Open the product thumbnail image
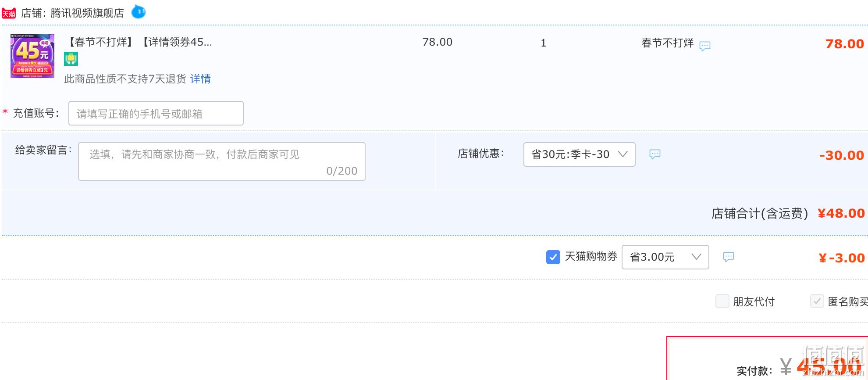Screen dimensions: 868x380 (32, 56)
